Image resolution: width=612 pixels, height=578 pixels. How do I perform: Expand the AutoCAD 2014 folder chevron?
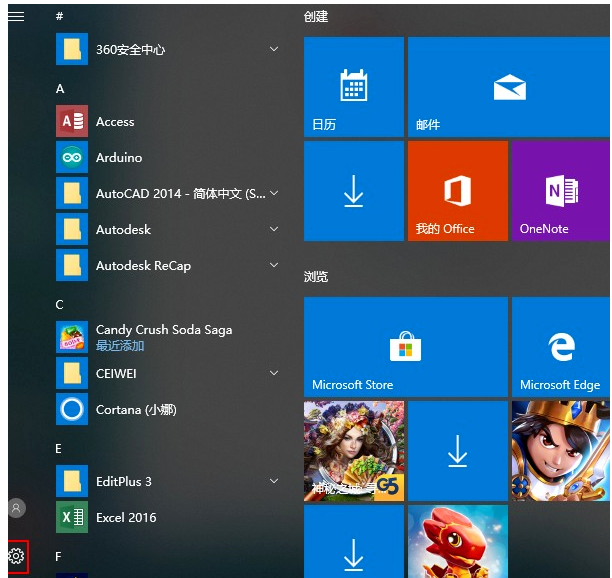274,193
